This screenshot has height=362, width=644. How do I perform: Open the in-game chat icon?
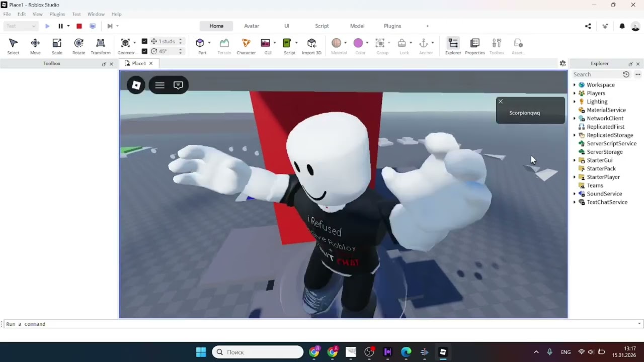point(178,85)
